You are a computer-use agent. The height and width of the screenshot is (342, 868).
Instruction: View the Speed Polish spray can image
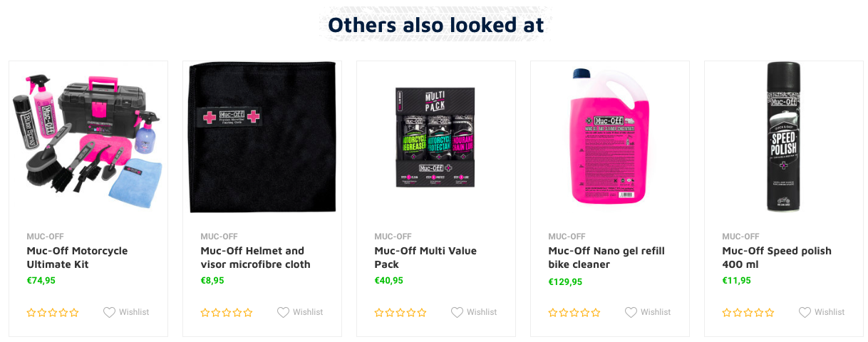click(x=783, y=138)
